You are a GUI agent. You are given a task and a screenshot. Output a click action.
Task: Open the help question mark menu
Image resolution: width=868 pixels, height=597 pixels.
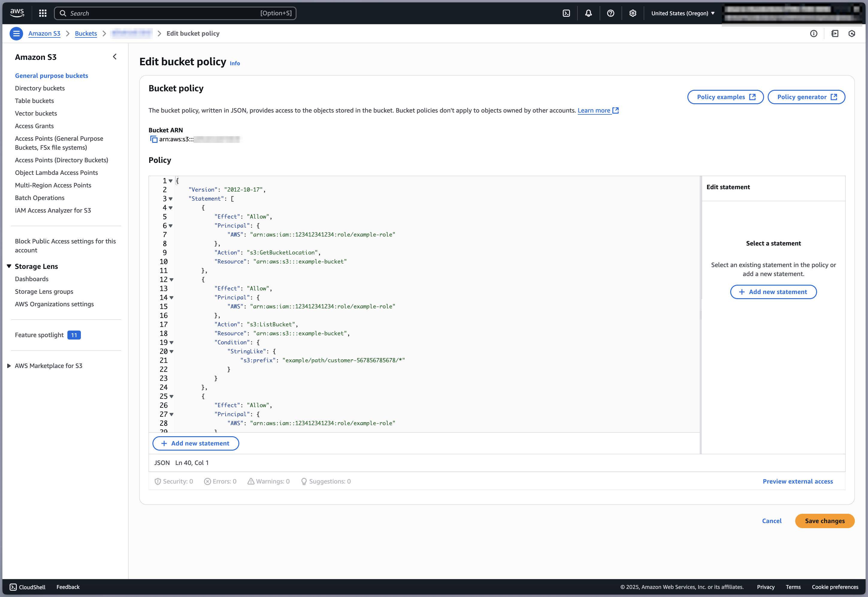point(611,13)
